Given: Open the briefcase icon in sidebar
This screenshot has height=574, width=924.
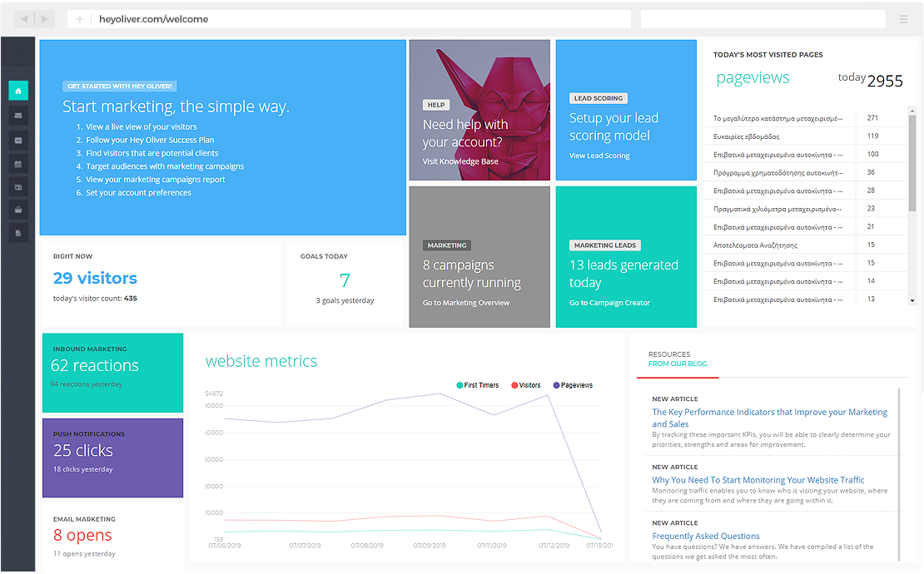Looking at the screenshot, I should (18, 210).
